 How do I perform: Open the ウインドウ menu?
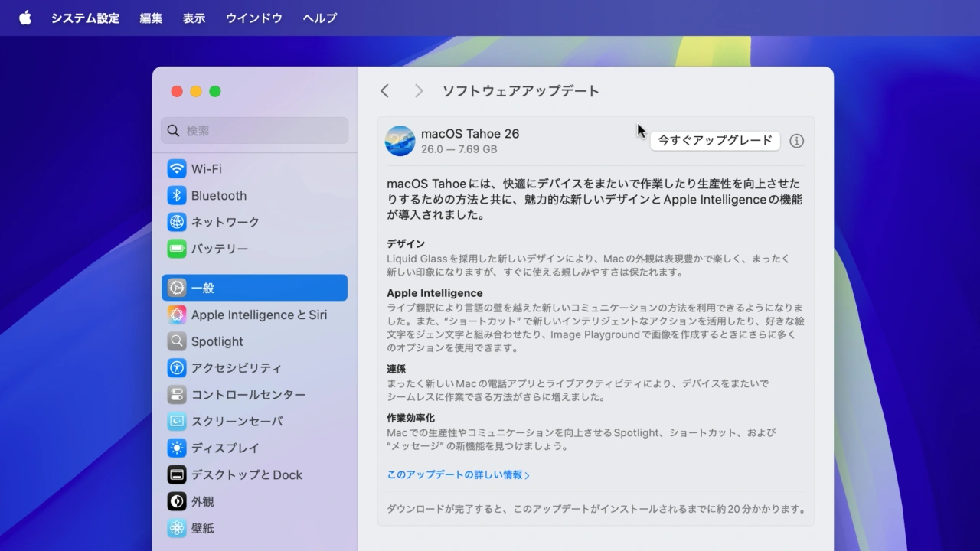click(253, 18)
